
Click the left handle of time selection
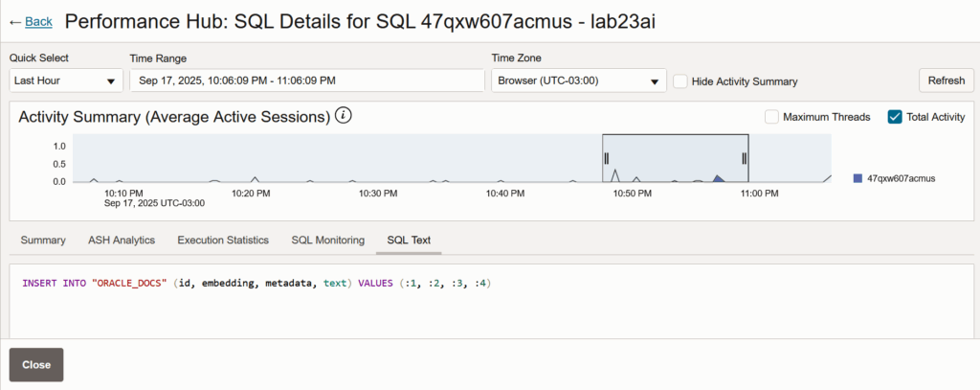coord(606,158)
